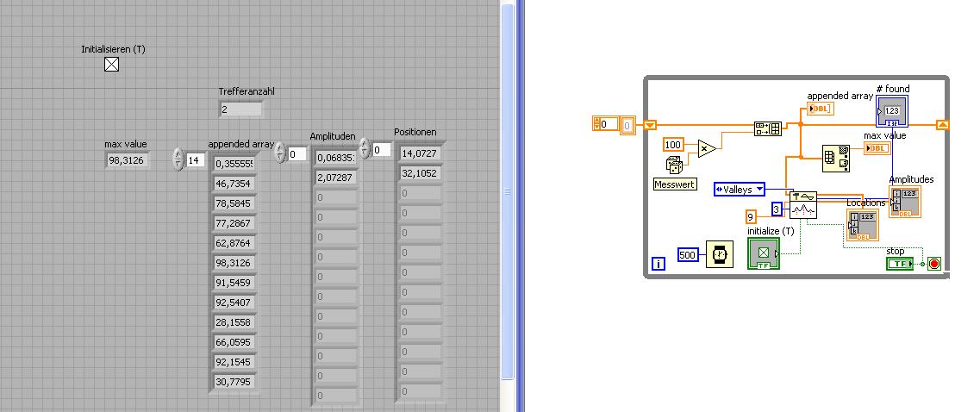Select appended array value 28,1558
The image size is (980, 412).
(234, 322)
